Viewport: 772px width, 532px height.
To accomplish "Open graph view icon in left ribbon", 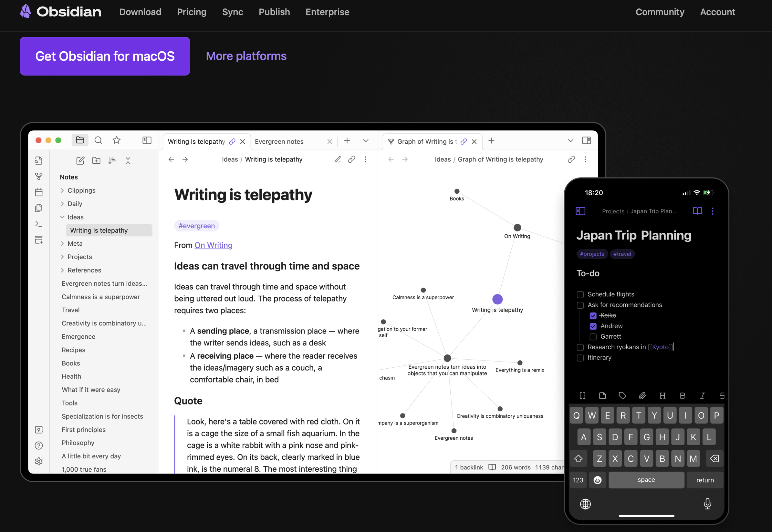I will tap(39, 176).
